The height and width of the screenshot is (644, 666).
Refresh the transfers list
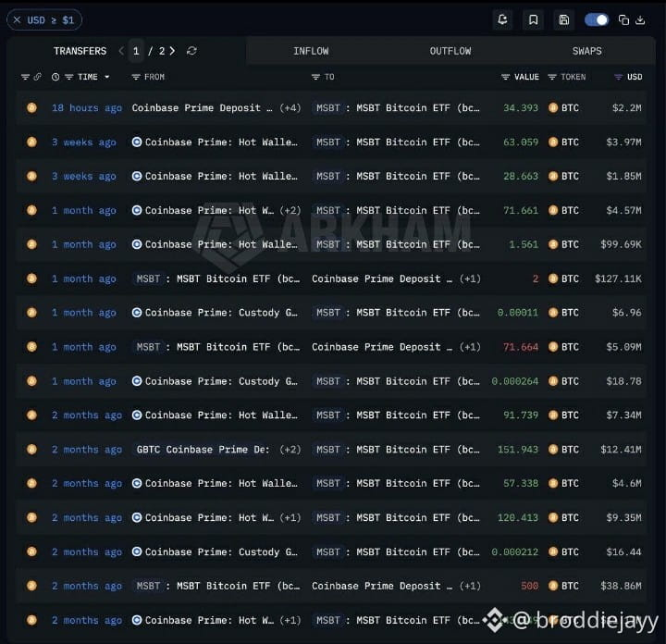click(x=191, y=51)
